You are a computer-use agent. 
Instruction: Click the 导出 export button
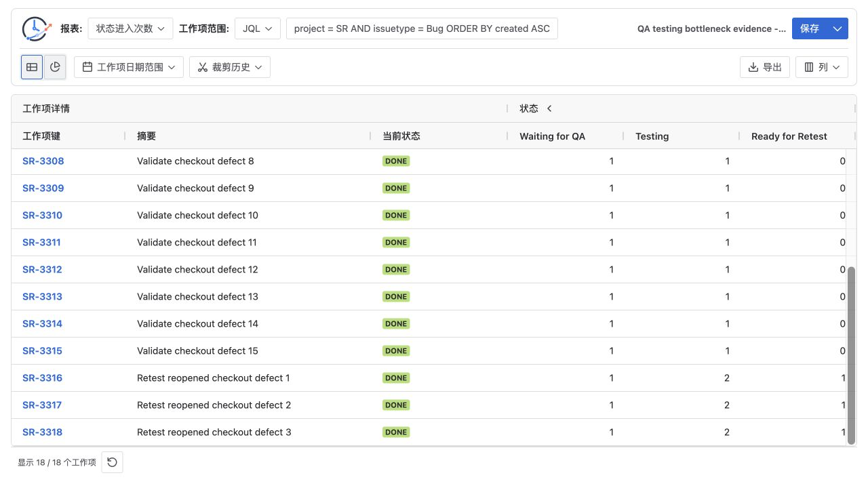pos(765,67)
